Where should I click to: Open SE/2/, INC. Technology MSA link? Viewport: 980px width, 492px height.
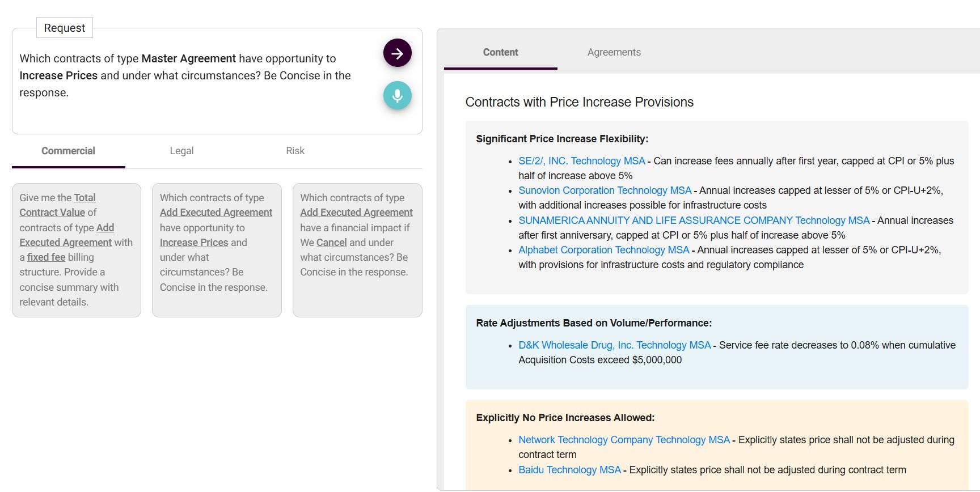(581, 161)
